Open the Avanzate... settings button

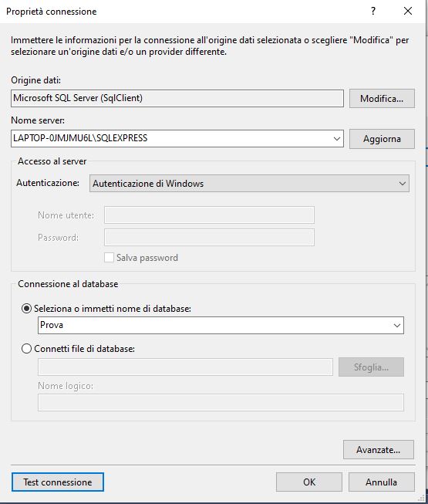378,449
